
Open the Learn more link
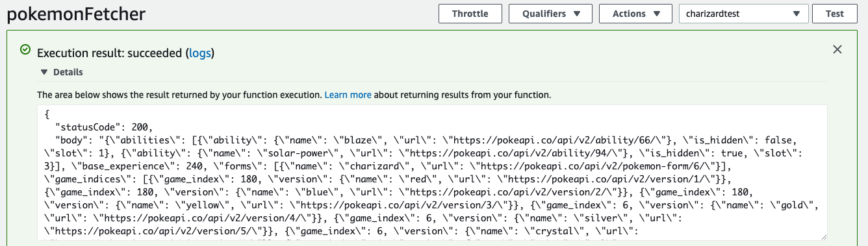(x=348, y=95)
